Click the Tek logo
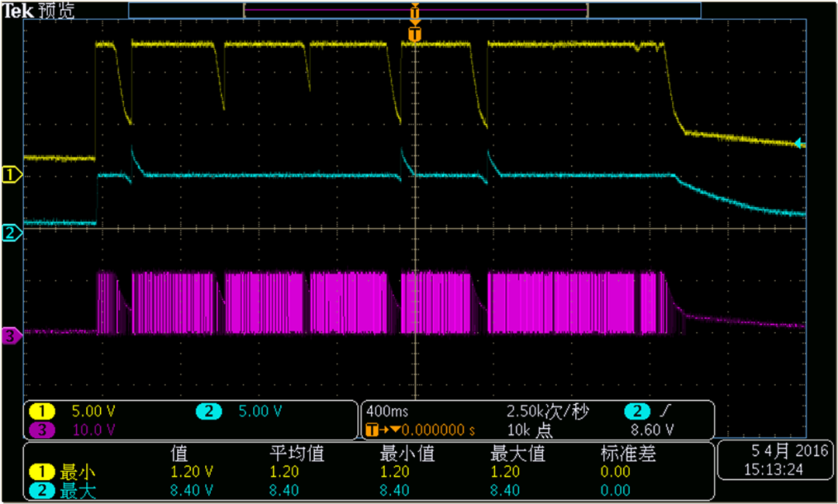Image resolution: width=838 pixels, height=504 pixels. [x=19, y=11]
